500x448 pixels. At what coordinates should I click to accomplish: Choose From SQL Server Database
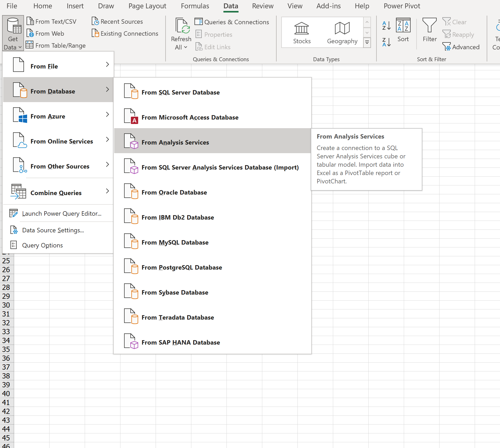(x=213, y=92)
